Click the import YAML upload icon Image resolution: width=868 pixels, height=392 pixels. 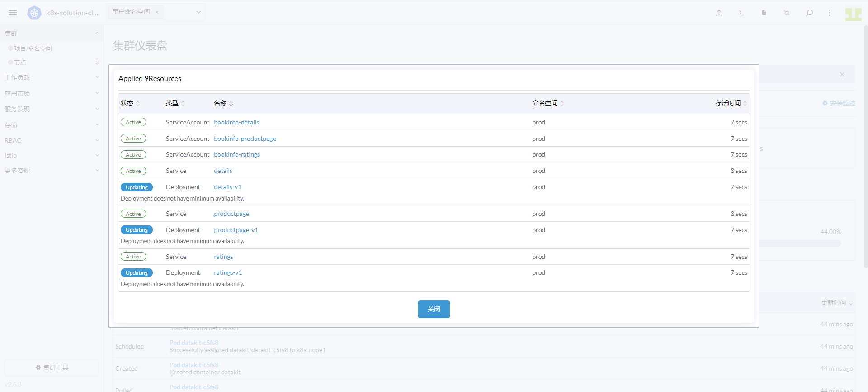coord(719,13)
